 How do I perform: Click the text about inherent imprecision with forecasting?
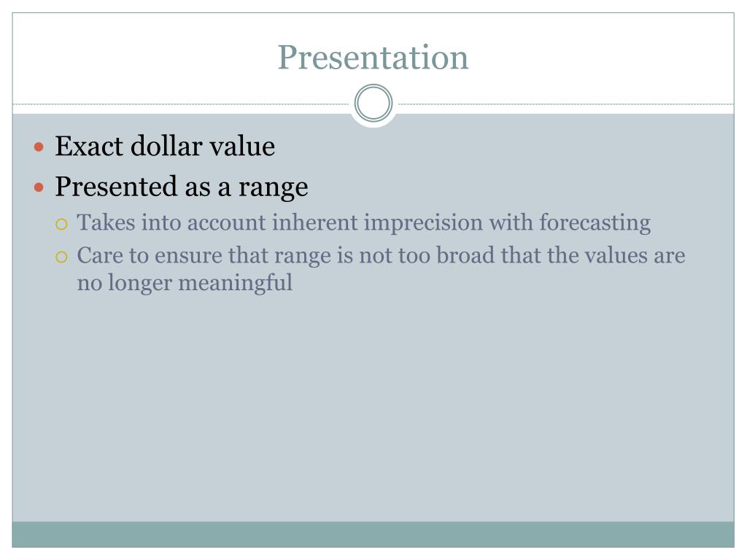click(363, 223)
